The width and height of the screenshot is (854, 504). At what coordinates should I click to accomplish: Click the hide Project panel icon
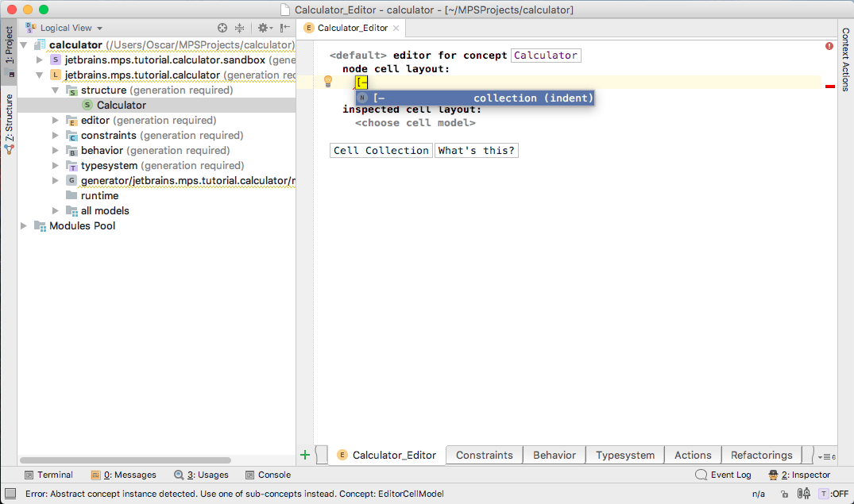(284, 28)
